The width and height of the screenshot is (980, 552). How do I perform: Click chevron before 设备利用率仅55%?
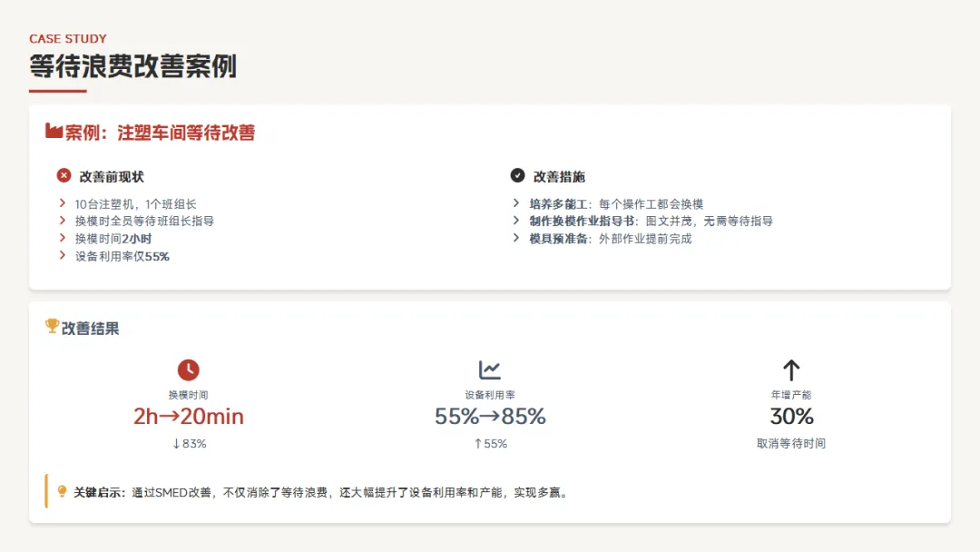63,255
